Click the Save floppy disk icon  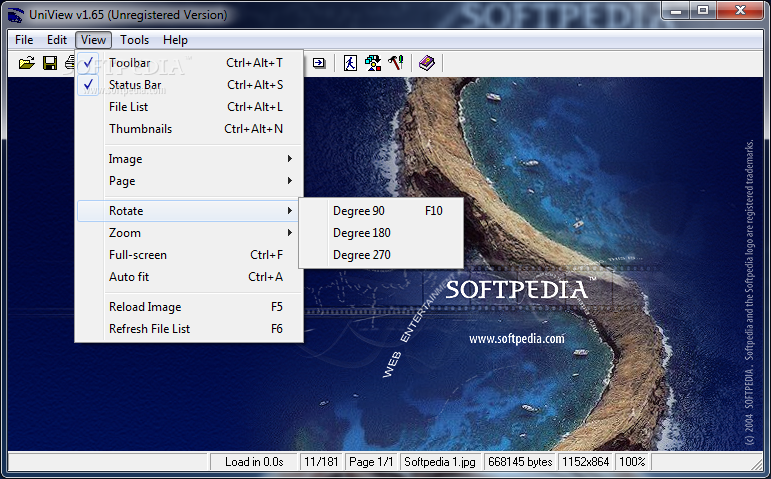tap(50, 63)
